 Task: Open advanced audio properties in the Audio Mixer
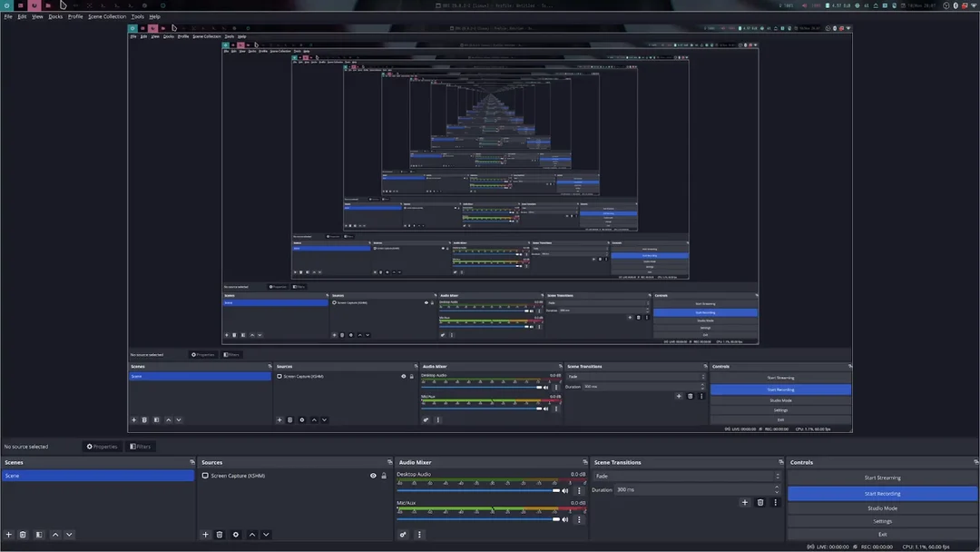click(403, 535)
